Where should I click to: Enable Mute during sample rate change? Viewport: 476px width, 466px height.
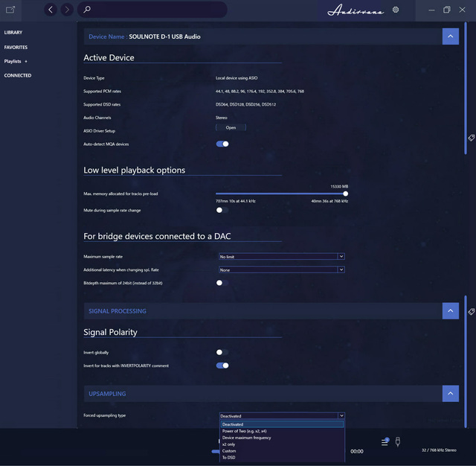click(x=222, y=210)
